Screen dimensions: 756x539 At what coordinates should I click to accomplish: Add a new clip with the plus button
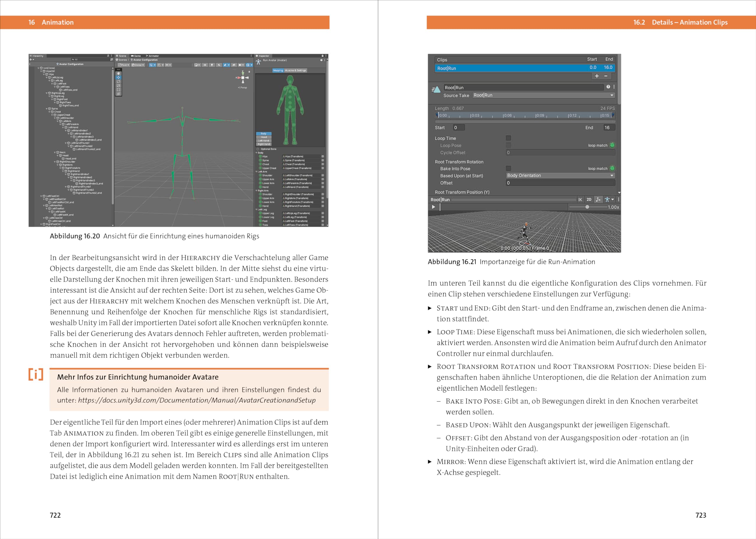click(597, 76)
